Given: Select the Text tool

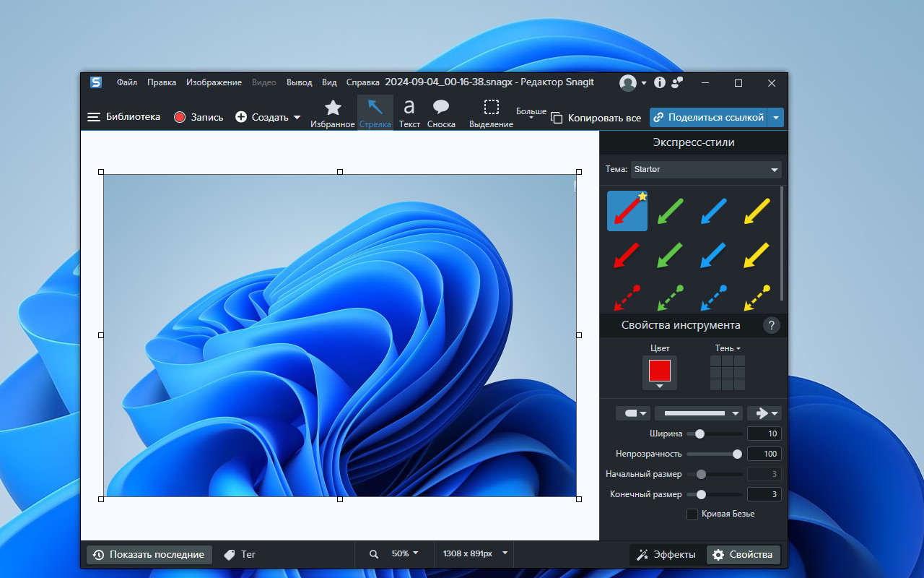Looking at the screenshot, I should 409,113.
